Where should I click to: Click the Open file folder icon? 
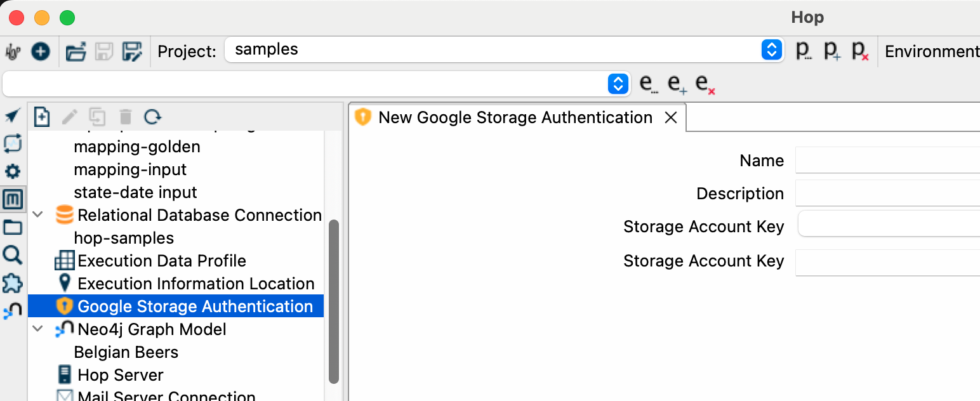tap(76, 51)
